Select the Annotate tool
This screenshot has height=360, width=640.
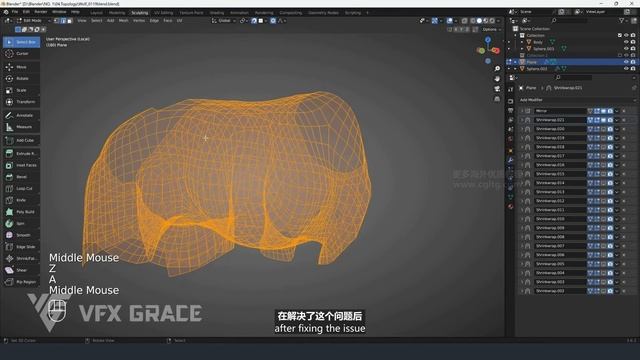pos(22,116)
